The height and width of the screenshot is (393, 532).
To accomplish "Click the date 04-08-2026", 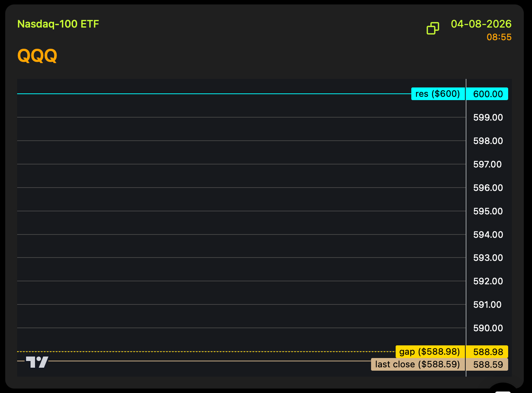I will point(481,24).
